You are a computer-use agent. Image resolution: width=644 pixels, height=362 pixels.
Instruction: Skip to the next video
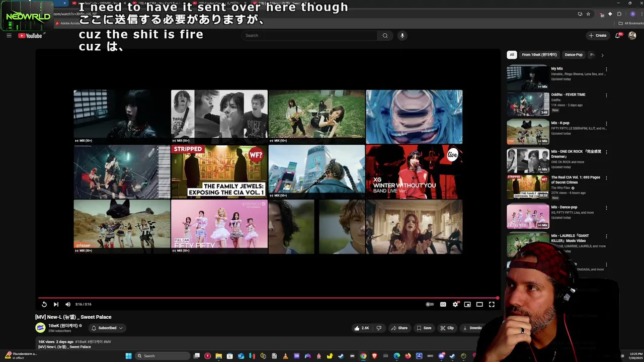56,304
